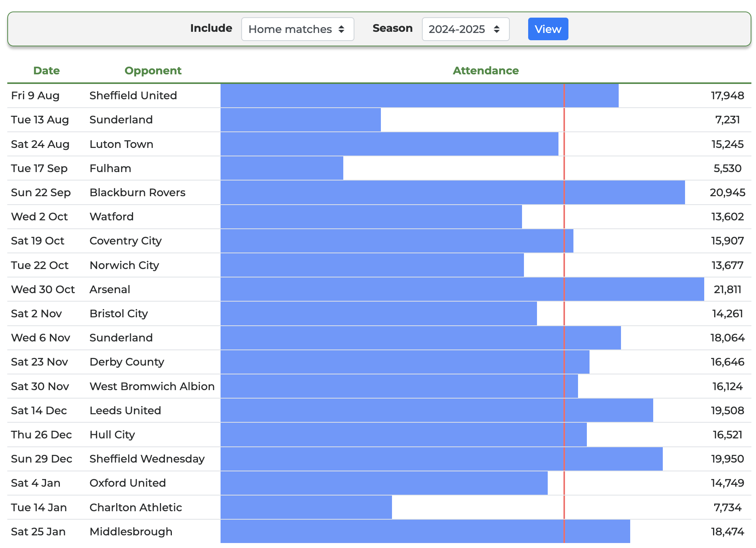Click the Oxford United opponent cell
This screenshot has width=756, height=548.
[127, 483]
